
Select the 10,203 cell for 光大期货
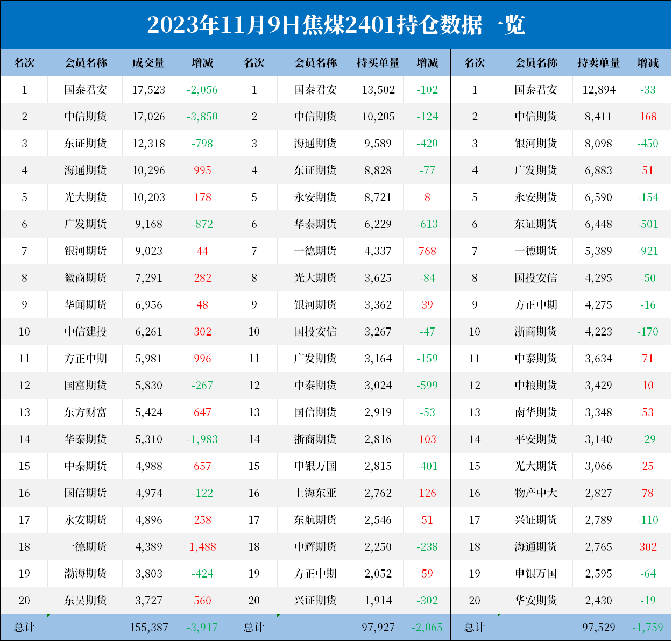click(x=148, y=197)
